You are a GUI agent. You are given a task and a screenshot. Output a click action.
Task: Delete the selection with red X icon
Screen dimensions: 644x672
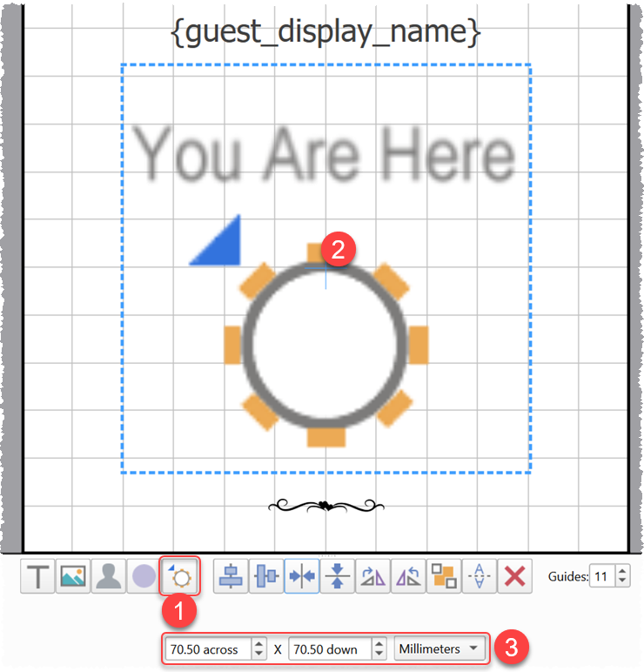tap(516, 576)
